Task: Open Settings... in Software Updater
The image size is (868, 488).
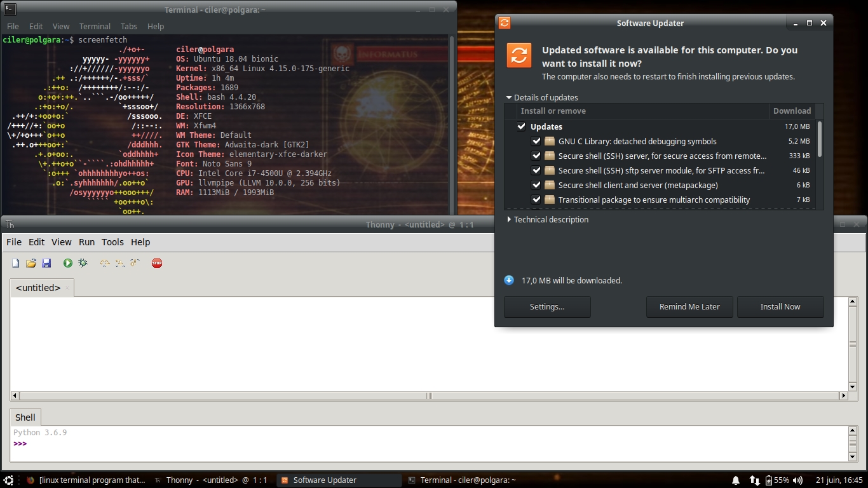Action: [547, 307]
